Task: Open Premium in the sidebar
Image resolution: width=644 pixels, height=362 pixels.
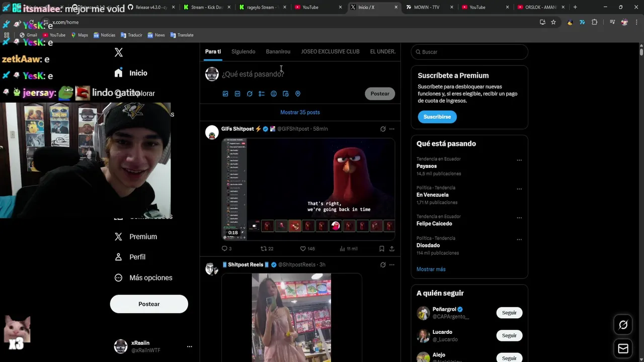Action: pos(136,237)
